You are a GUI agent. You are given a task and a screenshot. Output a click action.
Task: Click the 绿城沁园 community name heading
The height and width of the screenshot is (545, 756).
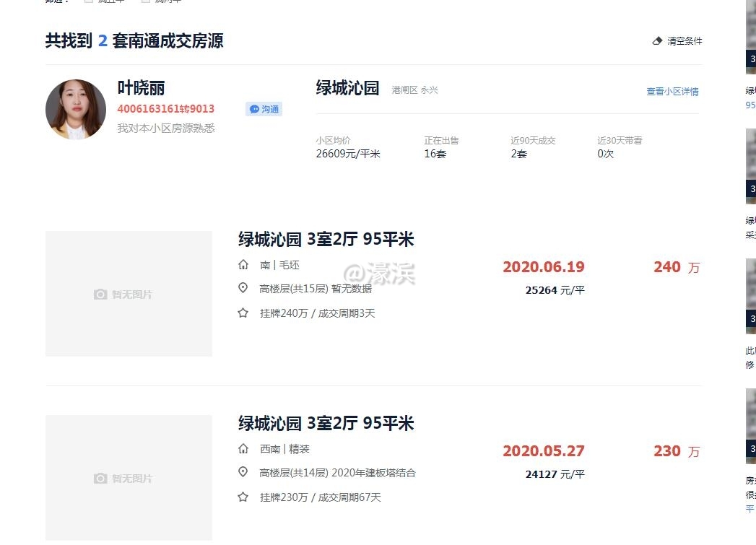pyautogui.click(x=347, y=87)
